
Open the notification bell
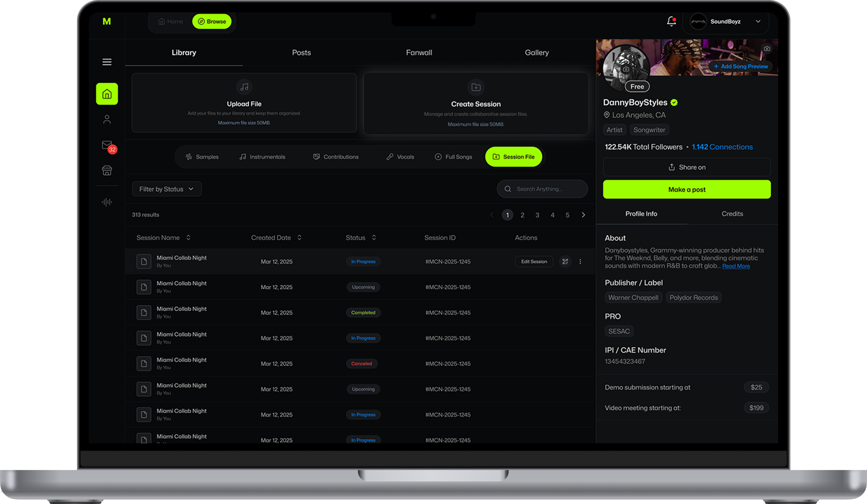pos(671,21)
